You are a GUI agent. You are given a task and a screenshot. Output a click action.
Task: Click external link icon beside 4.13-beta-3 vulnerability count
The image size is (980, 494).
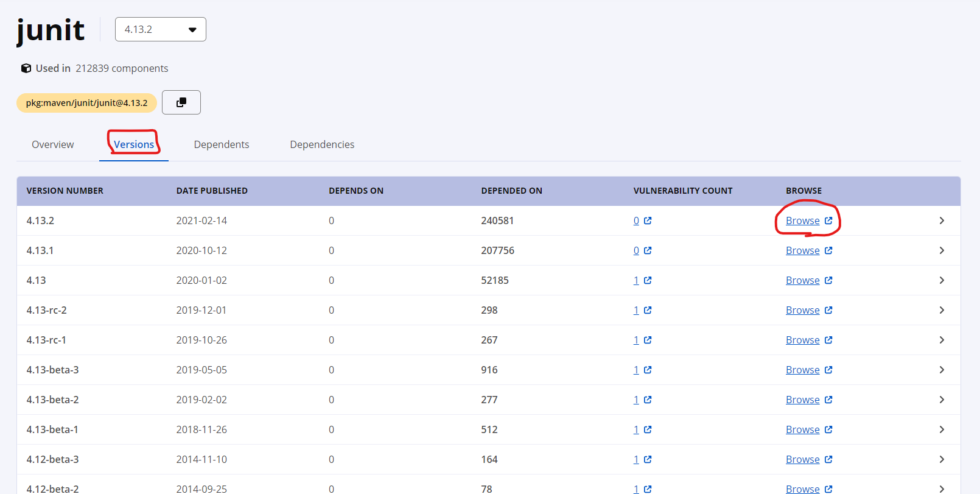[x=648, y=370]
